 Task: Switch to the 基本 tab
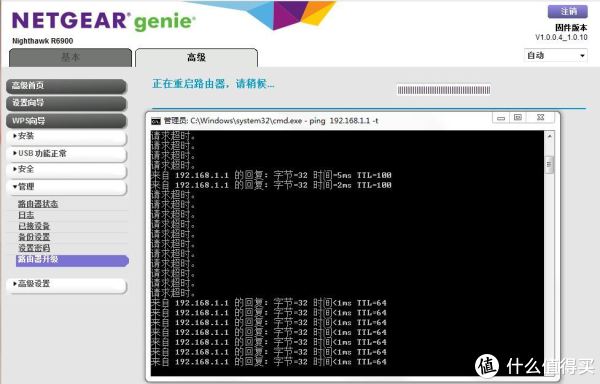click(70, 57)
